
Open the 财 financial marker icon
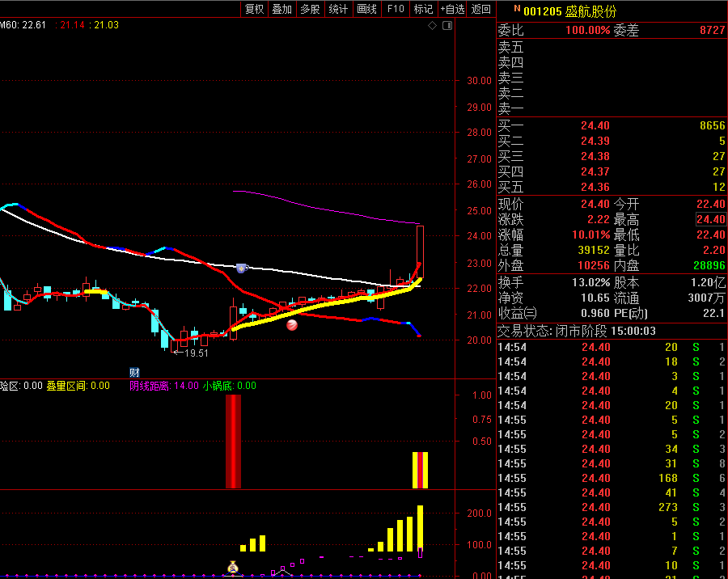click(134, 372)
